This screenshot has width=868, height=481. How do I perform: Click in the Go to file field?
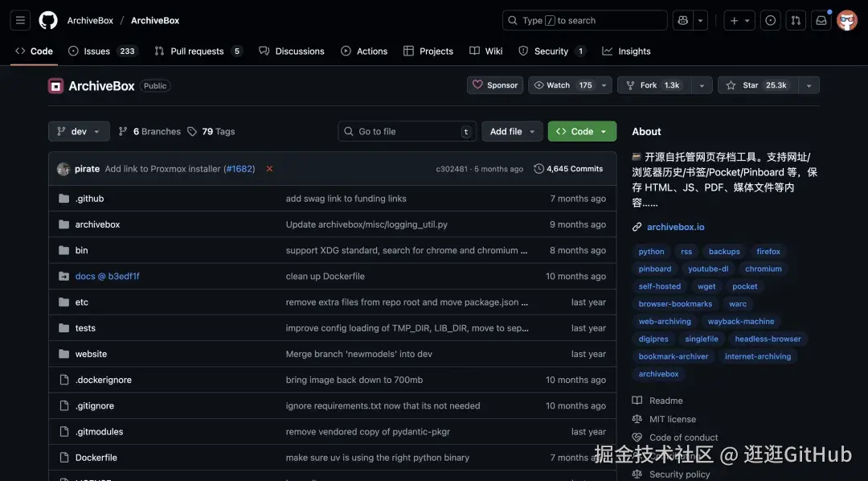pos(402,130)
